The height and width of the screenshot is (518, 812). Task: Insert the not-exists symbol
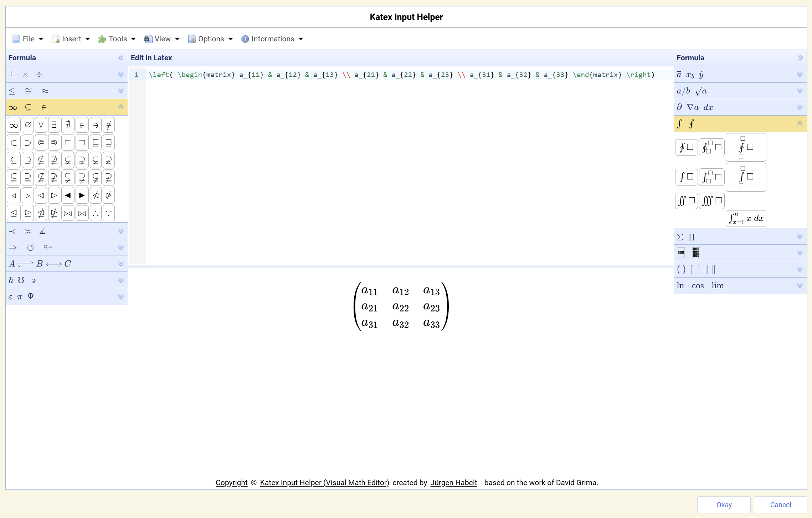click(68, 125)
